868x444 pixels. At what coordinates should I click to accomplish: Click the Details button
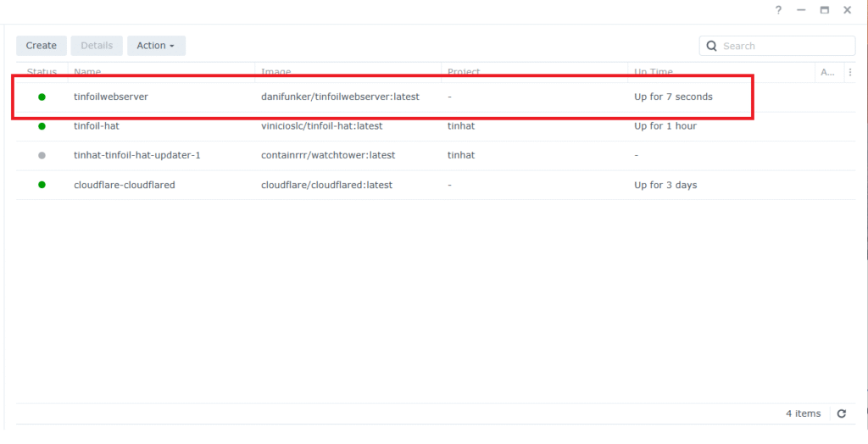[97, 46]
